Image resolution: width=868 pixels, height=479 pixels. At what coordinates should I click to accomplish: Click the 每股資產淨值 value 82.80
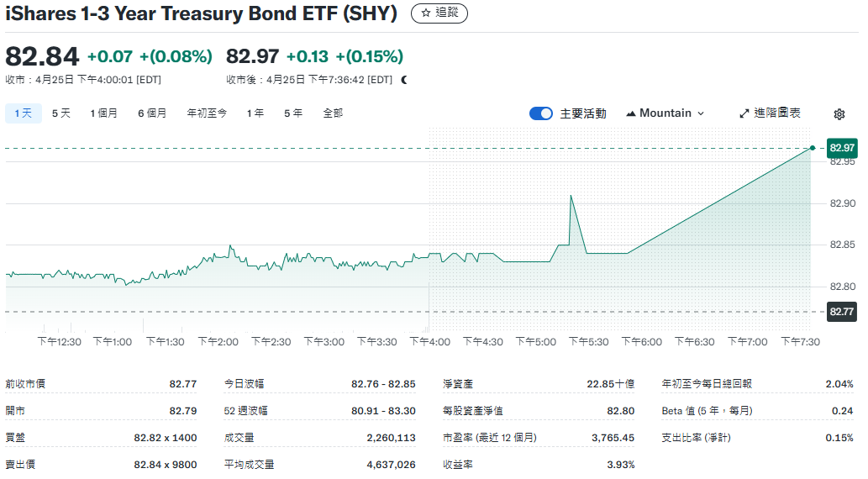tap(621, 411)
